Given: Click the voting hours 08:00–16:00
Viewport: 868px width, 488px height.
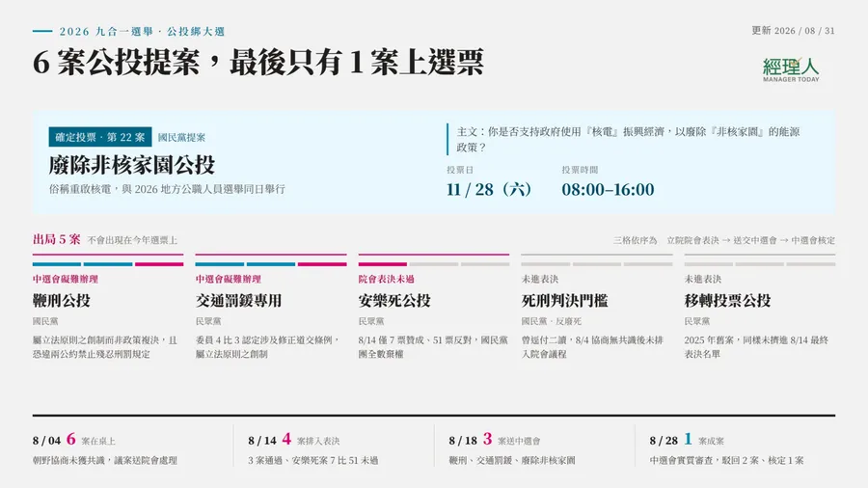Looking at the screenshot, I should [608, 189].
